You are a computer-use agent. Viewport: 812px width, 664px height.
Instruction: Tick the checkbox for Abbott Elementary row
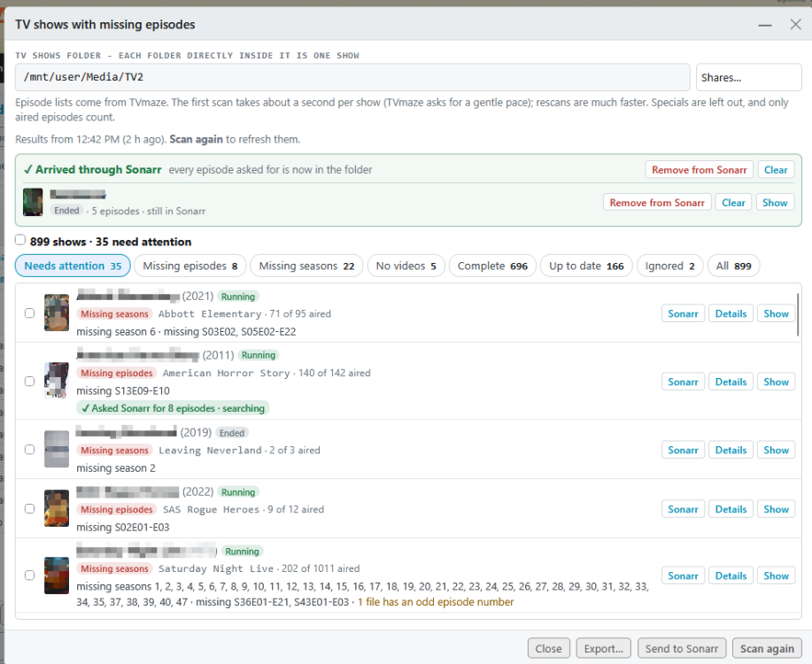(x=29, y=313)
